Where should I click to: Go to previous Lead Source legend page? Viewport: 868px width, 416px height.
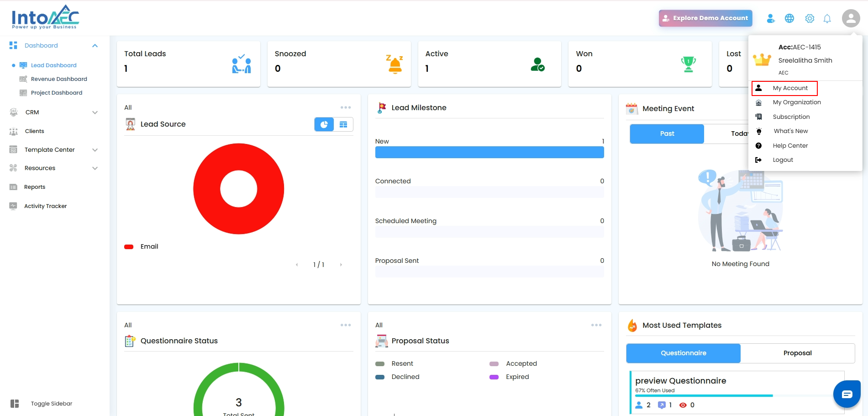pyautogui.click(x=297, y=265)
